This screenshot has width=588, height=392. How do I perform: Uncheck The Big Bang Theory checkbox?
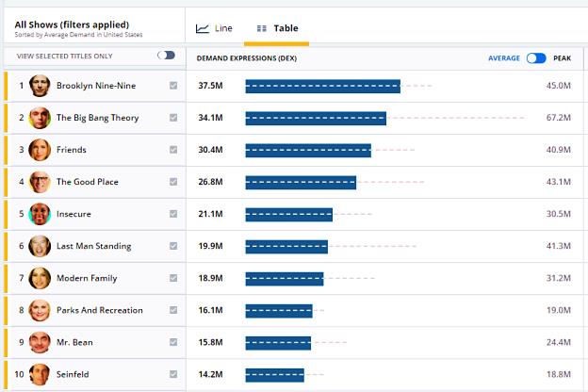click(x=173, y=118)
